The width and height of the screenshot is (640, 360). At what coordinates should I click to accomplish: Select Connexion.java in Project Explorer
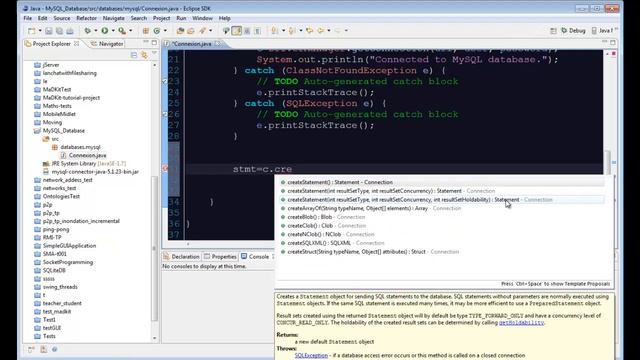tap(87, 156)
